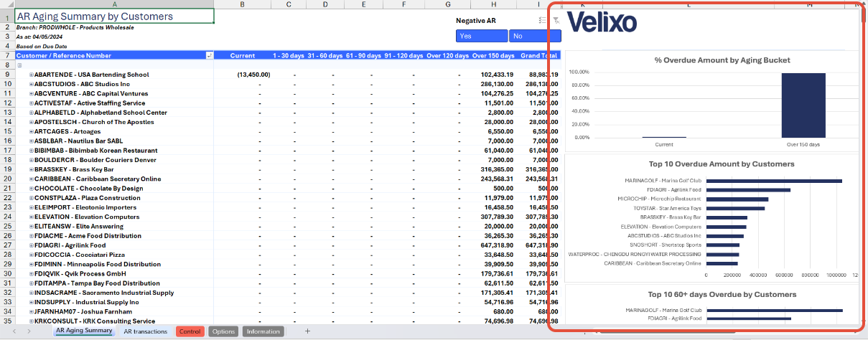Add a new sheet with plus
Viewport: 868px width, 340px height.
(x=307, y=331)
